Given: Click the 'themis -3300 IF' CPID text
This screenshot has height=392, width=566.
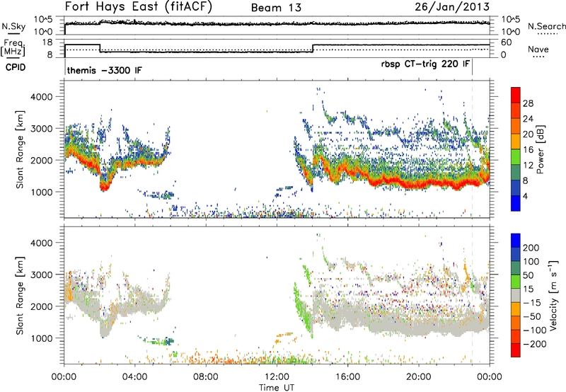Looking at the screenshot, I should point(104,70).
